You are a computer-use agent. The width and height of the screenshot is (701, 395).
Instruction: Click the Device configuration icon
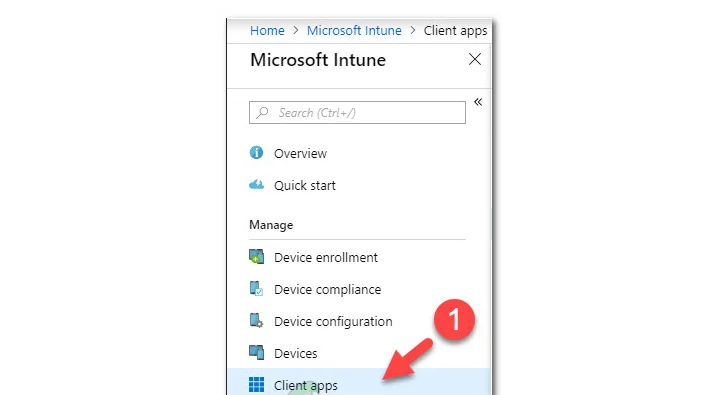(256, 321)
